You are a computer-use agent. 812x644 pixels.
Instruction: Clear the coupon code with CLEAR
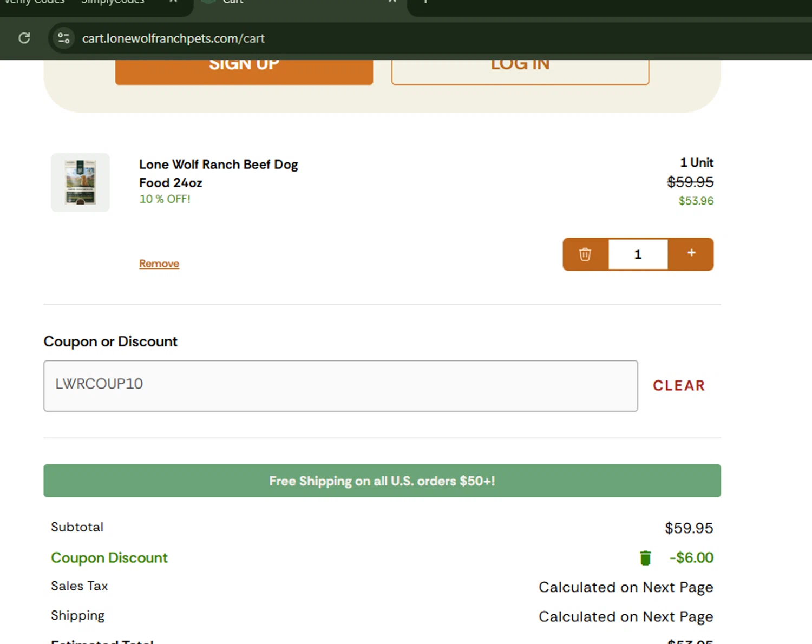point(679,385)
